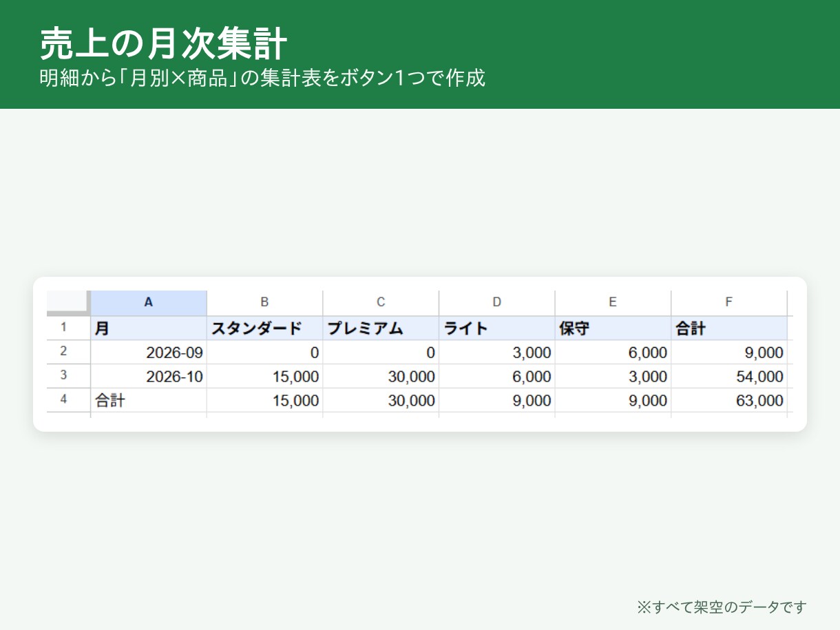Image resolution: width=840 pixels, height=630 pixels.
Task: Select 保守 value 6,000 in 2026-09 row
Action: click(x=613, y=353)
